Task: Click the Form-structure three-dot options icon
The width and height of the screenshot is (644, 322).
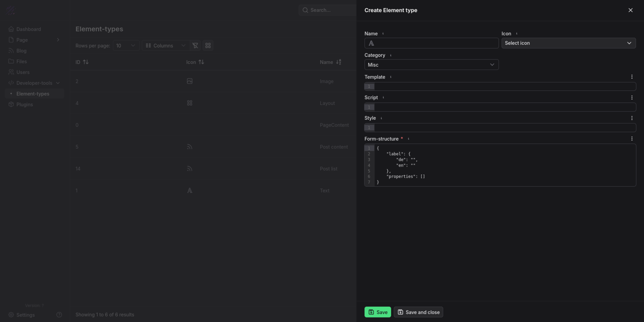Action: 632,139
